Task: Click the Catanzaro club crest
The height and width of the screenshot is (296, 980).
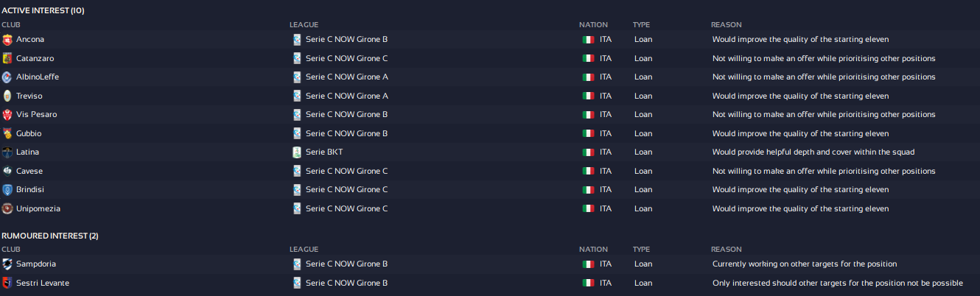Action: click(7, 58)
